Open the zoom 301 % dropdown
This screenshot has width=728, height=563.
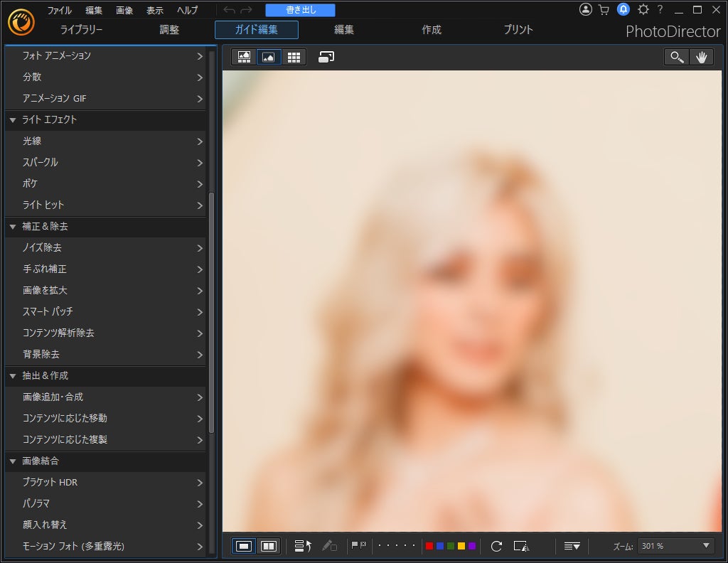[x=675, y=546]
